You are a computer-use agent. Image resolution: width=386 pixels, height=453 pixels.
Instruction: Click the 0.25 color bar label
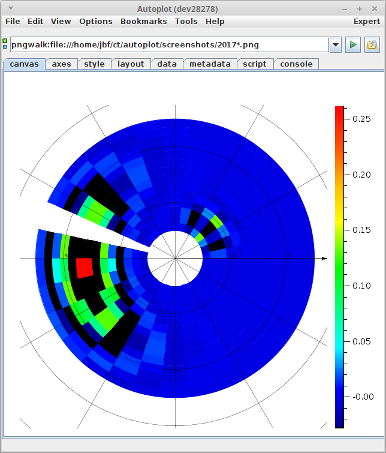click(361, 119)
